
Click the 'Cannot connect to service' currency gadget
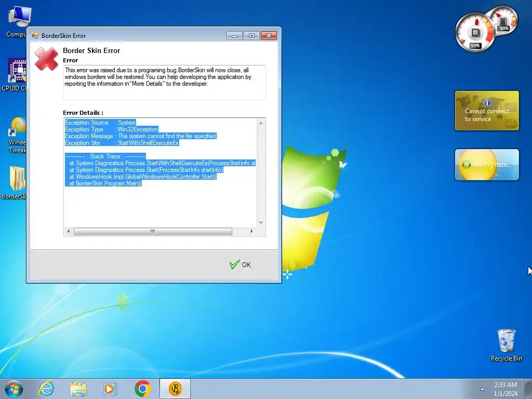[487, 111]
